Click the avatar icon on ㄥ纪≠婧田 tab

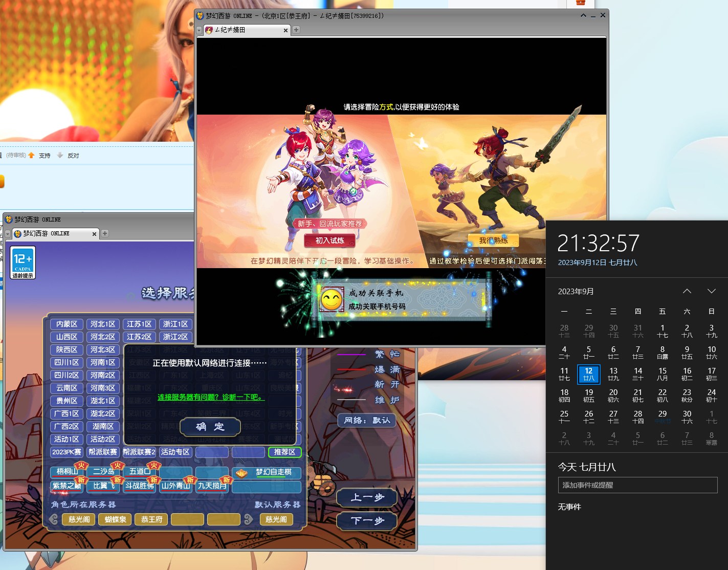click(x=209, y=30)
